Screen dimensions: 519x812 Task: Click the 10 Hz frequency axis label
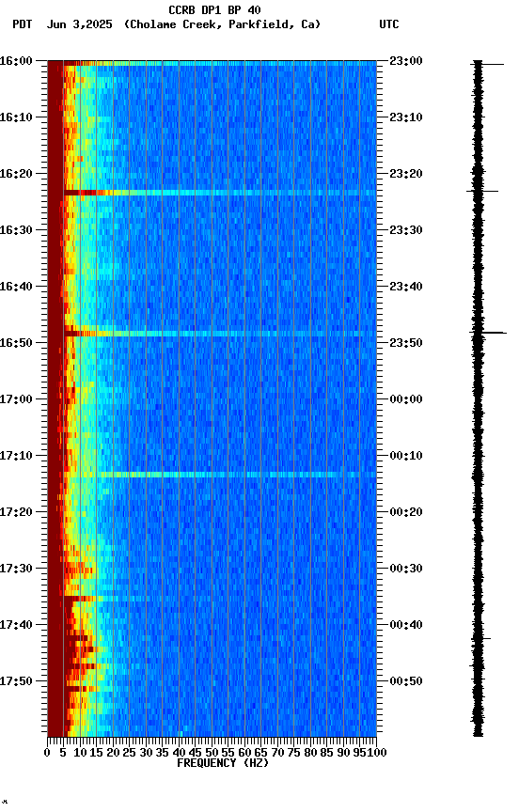coord(80,753)
